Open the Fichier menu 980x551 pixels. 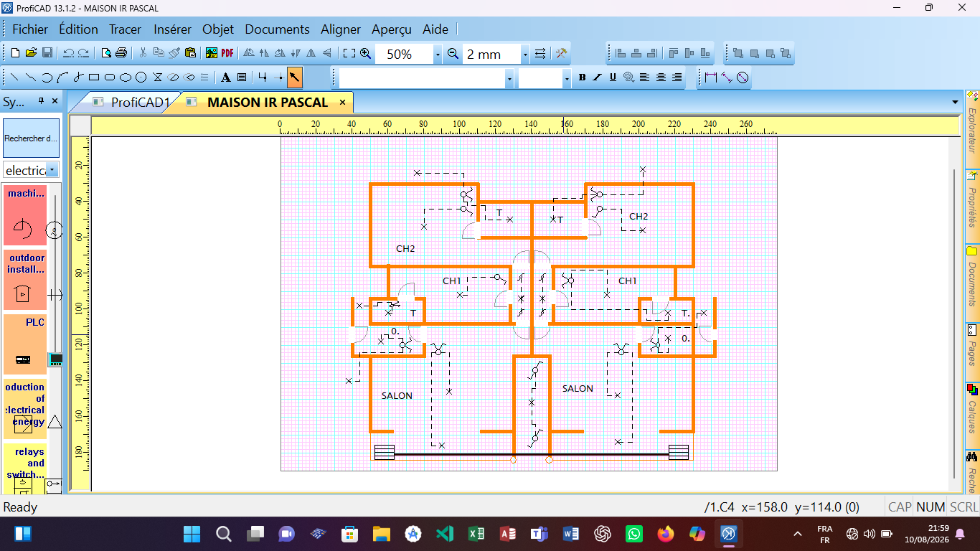[x=30, y=29]
